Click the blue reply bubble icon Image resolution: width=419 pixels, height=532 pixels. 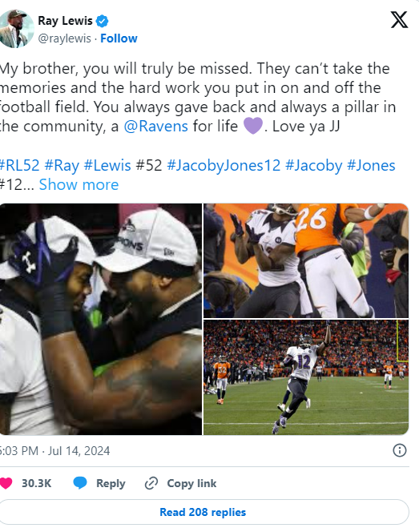tap(80, 483)
